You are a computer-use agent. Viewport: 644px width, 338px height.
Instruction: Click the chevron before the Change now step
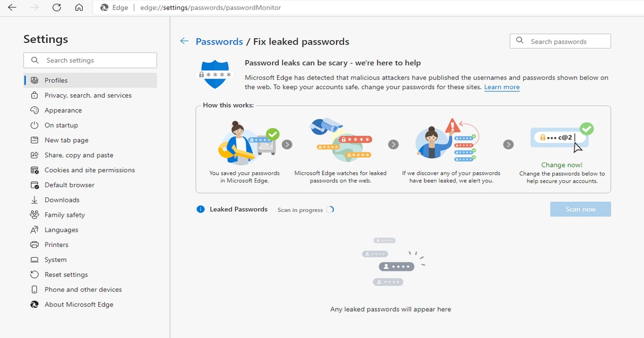(x=508, y=144)
